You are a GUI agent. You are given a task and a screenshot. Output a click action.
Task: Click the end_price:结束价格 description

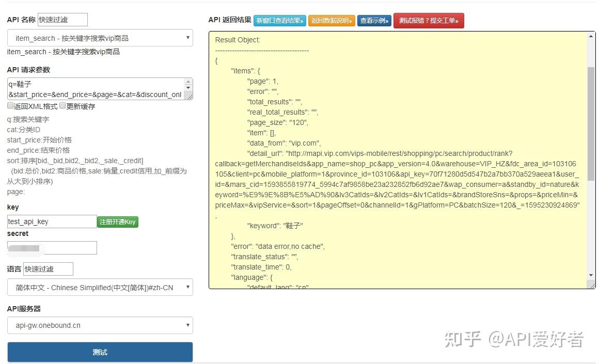click(x=38, y=150)
